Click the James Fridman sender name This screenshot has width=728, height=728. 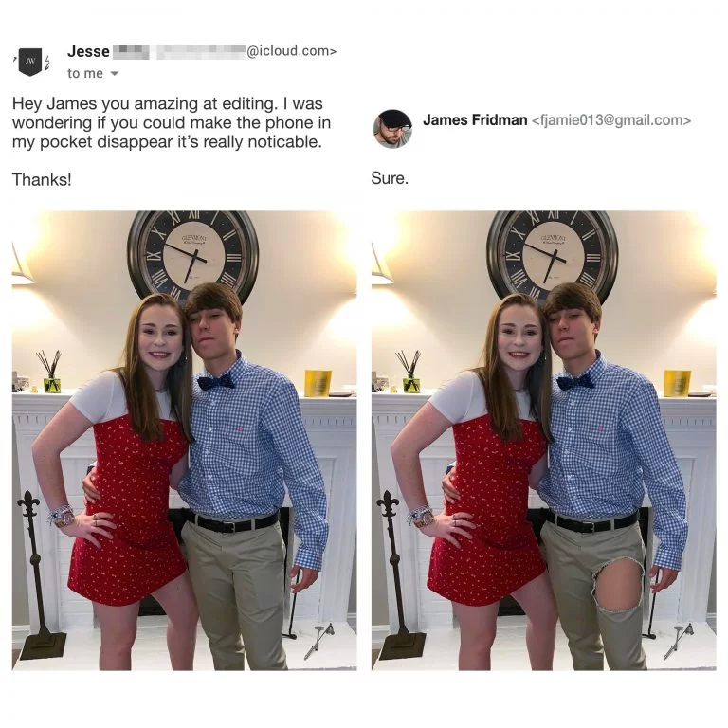click(x=475, y=119)
